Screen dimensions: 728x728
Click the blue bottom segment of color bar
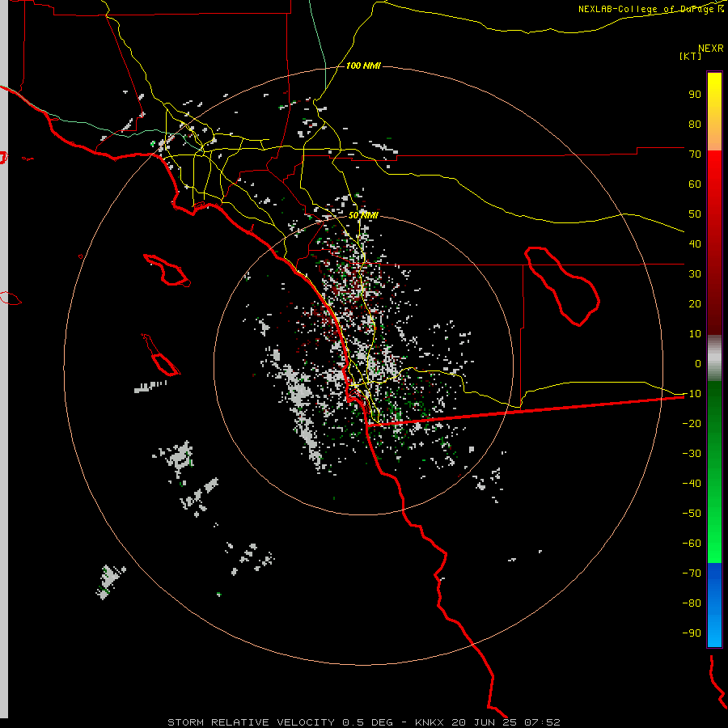(x=714, y=604)
